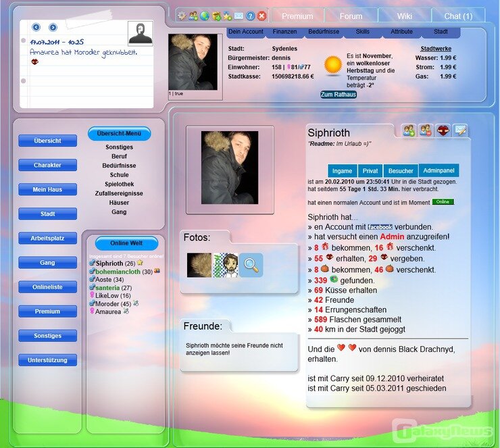This screenshot has width=500, height=448.
Task: Open Zufallsereignisse in Übersicht-Menü
Action: point(119,193)
